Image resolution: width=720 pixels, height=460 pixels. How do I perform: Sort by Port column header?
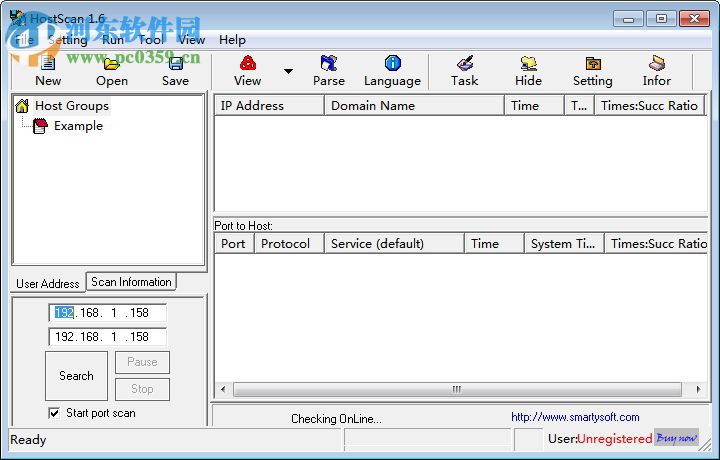(234, 244)
